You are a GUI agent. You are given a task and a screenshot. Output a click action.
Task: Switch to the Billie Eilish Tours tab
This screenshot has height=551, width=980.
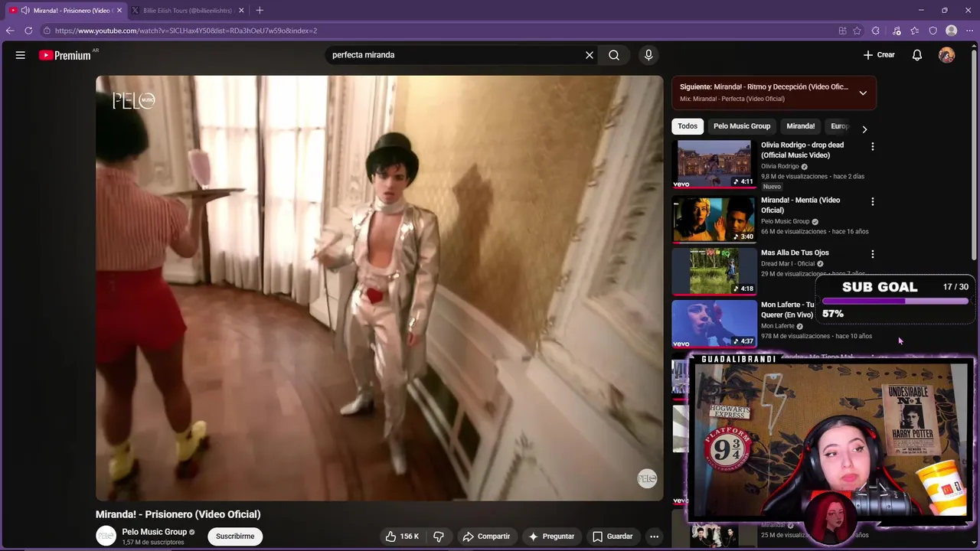188,11
